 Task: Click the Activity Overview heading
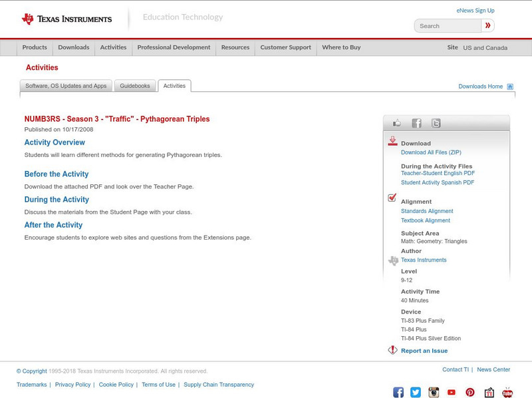tap(55, 142)
